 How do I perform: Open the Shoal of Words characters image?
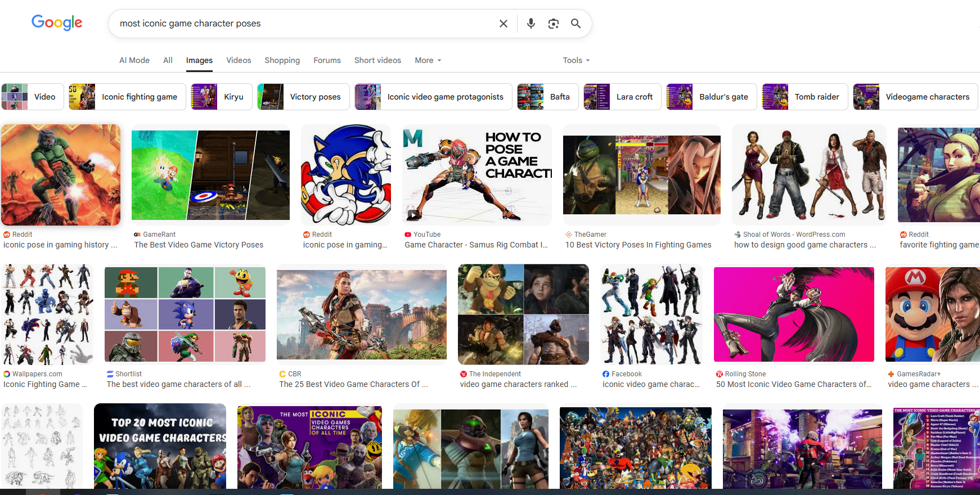809,175
